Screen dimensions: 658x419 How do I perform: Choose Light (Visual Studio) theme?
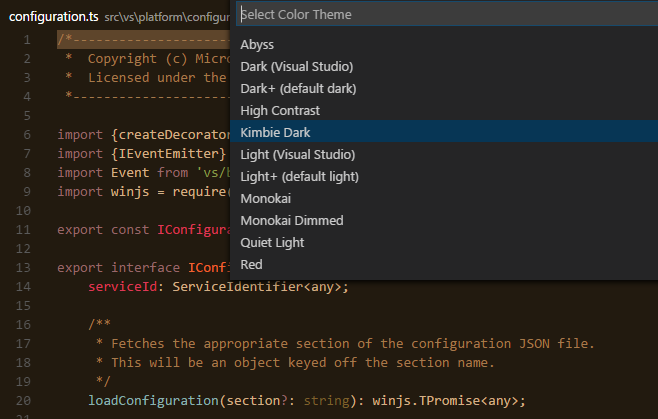coord(297,154)
